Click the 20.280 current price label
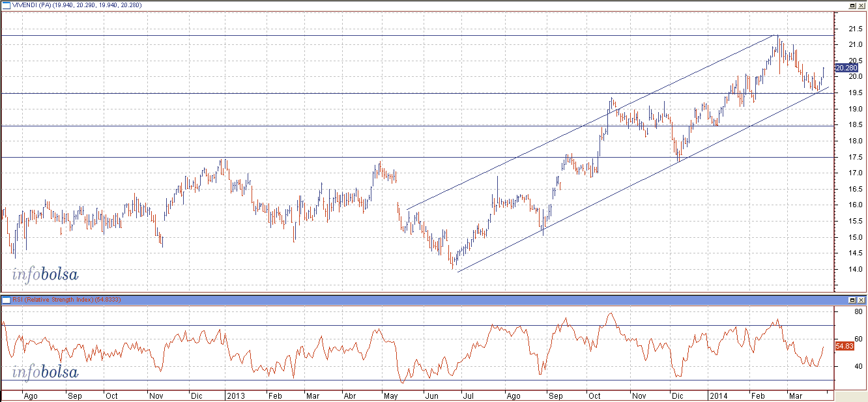The image size is (868, 402). point(846,68)
